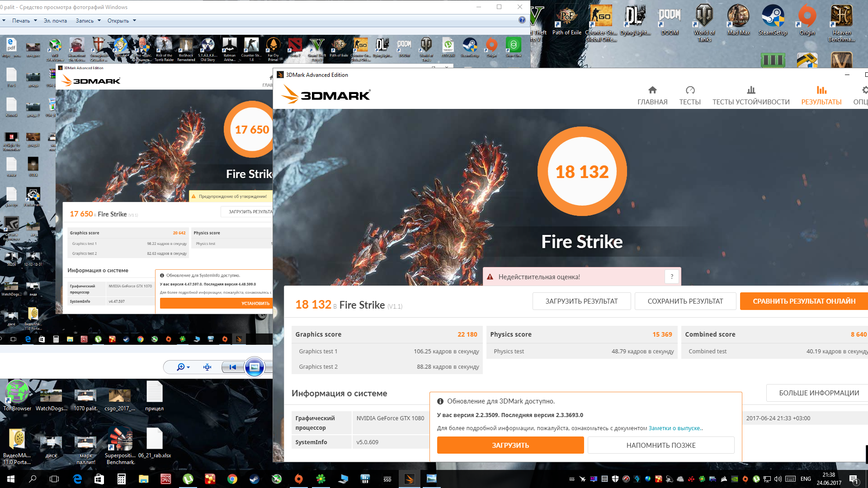Switch to the РЕЗУЛЬТАТЫ tab
Image resolution: width=868 pixels, height=488 pixels.
[x=821, y=95]
